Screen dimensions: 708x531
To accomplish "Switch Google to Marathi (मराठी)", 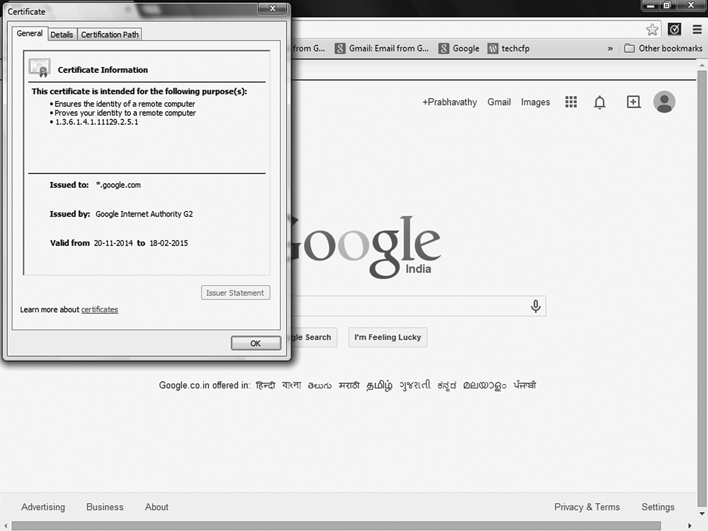I will tap(349, 386).
